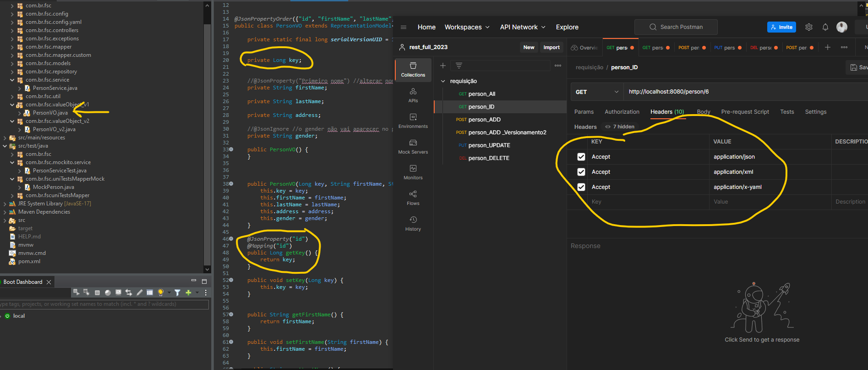Open the Postman user avatar menu
Viewport: 868px width, 370px height.
(x=842, y=27)
